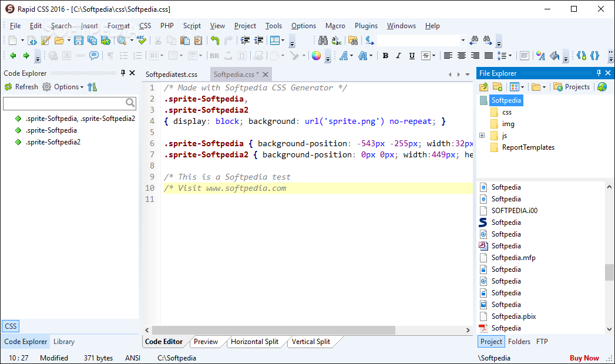Viewport: 615px width, 364px height.
Task: Click the Save file floppy icon
Action: coord(79,41)
